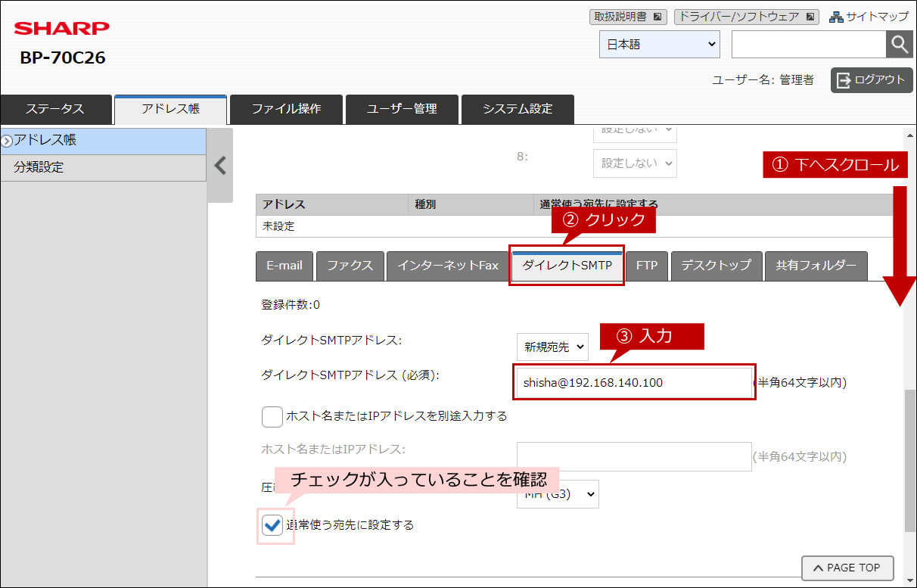
Task: Click the BP-70C26 model name
Action: 63,58
